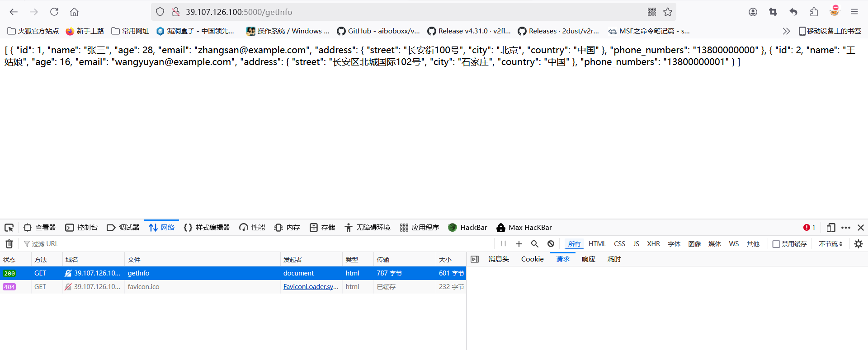The image size is (868, 350).
Task: Switch to the 控制台 console tab
Action: pos(82,228)
